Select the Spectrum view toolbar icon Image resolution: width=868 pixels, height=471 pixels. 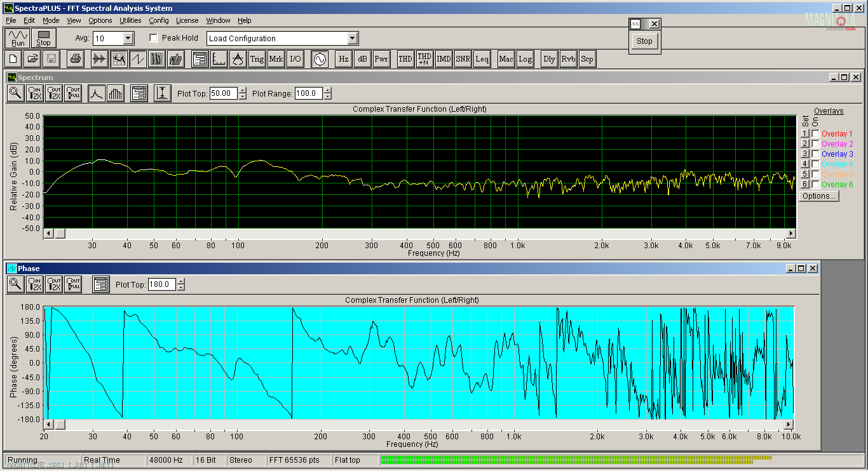point(118,59)
